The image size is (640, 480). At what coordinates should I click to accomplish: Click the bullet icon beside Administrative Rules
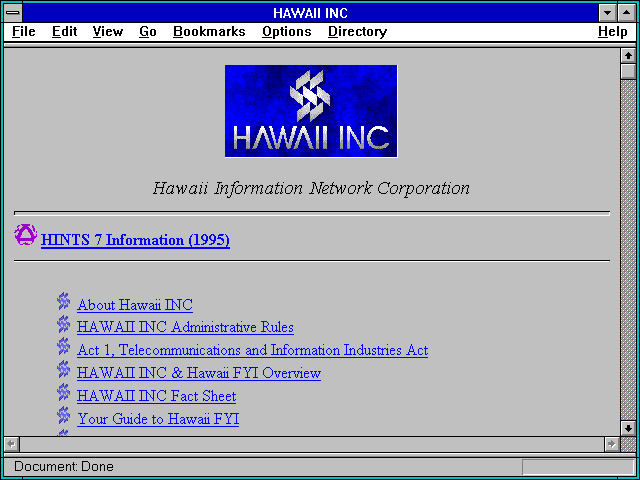pyautogui.click(x=63, y=324)
